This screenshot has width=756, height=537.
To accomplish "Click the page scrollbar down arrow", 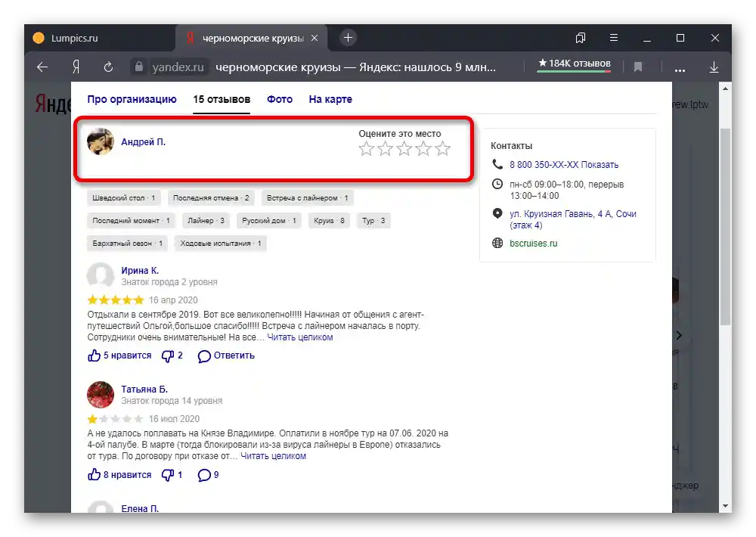I will click(x=726, y=506).
